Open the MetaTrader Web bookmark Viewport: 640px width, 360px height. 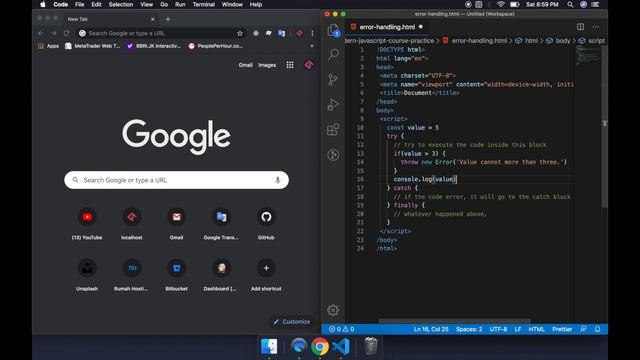(93, 46)
